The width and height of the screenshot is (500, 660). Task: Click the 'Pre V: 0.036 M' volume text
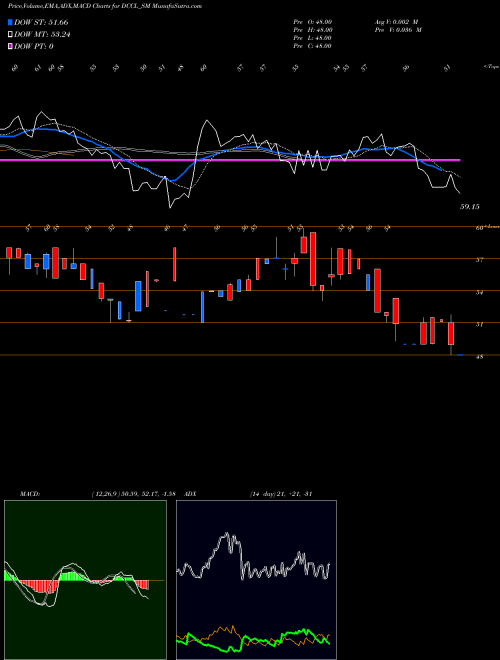(397, 30)
